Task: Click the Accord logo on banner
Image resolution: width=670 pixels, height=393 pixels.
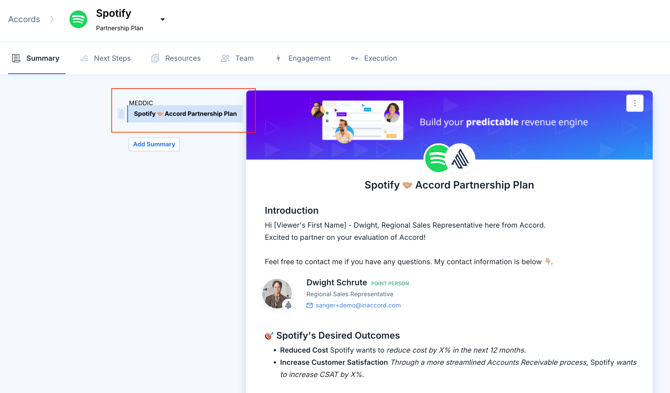Action: point(460,158)
